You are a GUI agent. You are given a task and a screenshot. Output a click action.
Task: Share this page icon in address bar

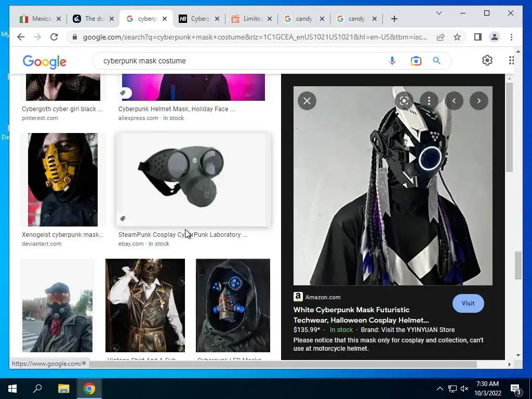tap(441, 37)
